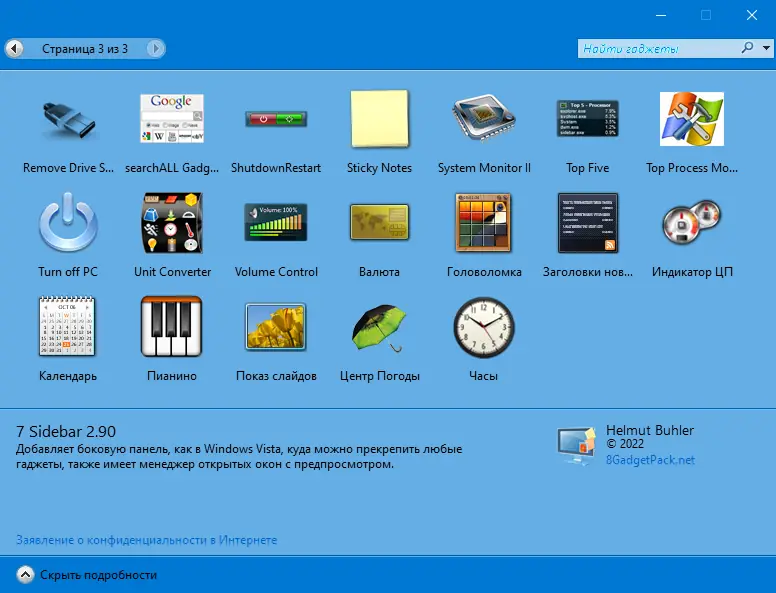Pick the Календарь calendar gadget icon
Image resolution: width=776 pixels, height=593 pixels.
67,326
